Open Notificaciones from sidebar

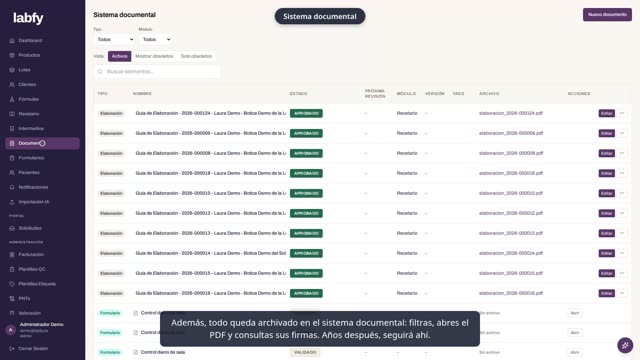(x=33, y=187)
